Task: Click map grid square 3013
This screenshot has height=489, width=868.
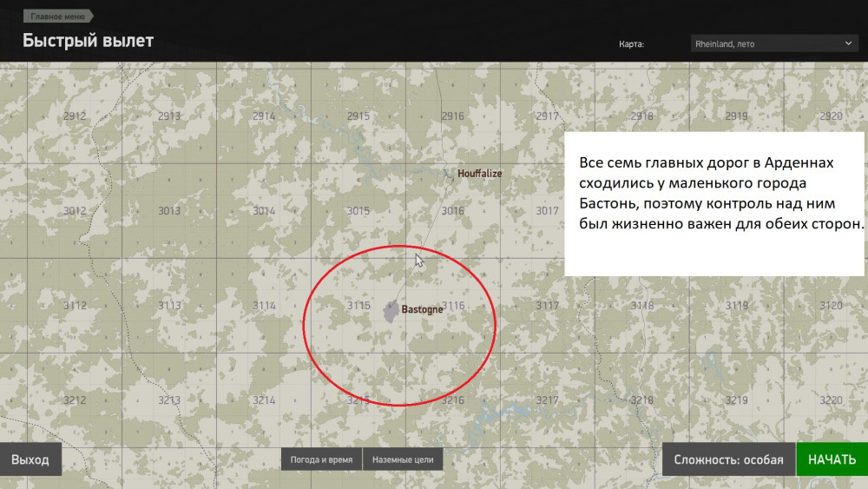Action: 169,210
